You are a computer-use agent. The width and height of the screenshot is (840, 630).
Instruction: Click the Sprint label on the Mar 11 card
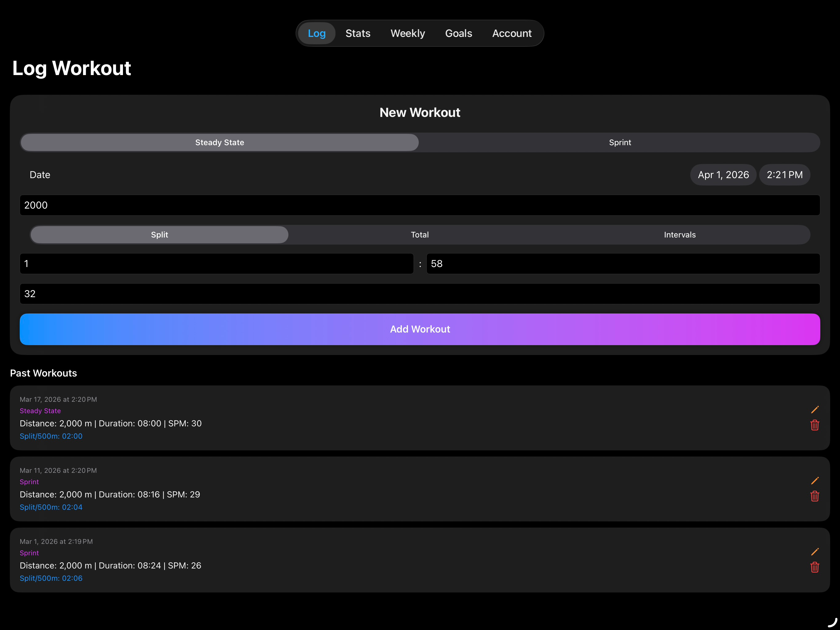pos(29,482)
